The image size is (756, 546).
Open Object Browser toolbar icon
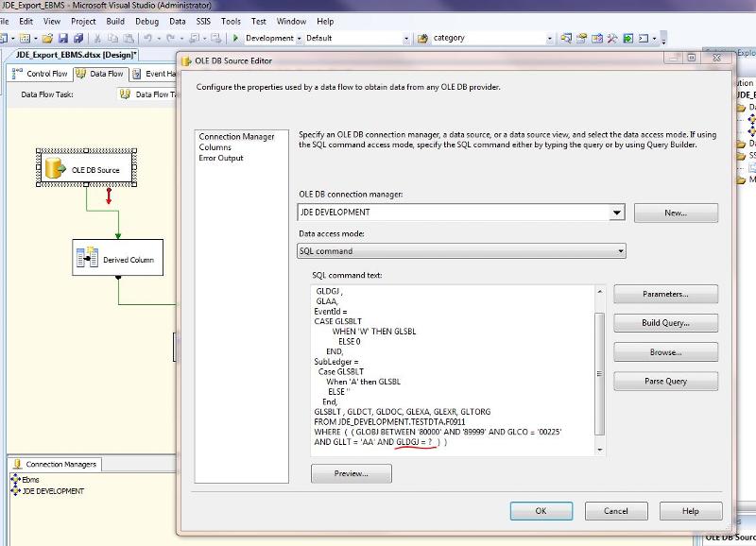[x=597, y=38]
